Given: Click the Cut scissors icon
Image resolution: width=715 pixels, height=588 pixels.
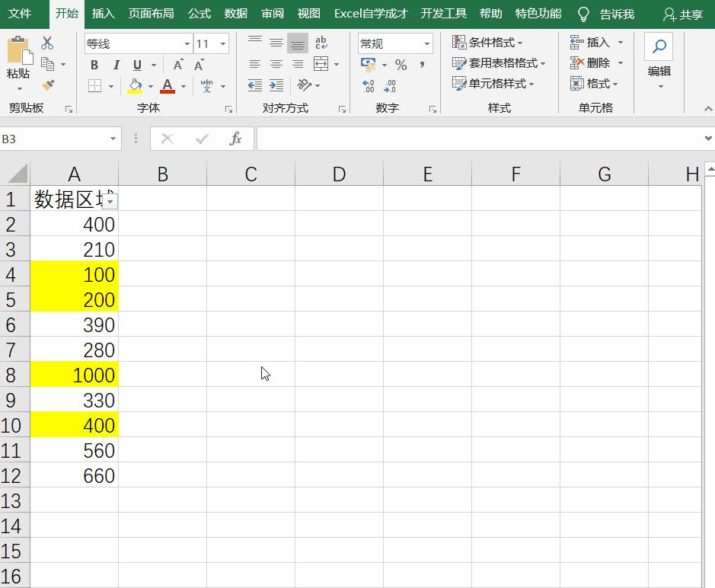Looking at the screenshot, I should [x=47, y=43].
